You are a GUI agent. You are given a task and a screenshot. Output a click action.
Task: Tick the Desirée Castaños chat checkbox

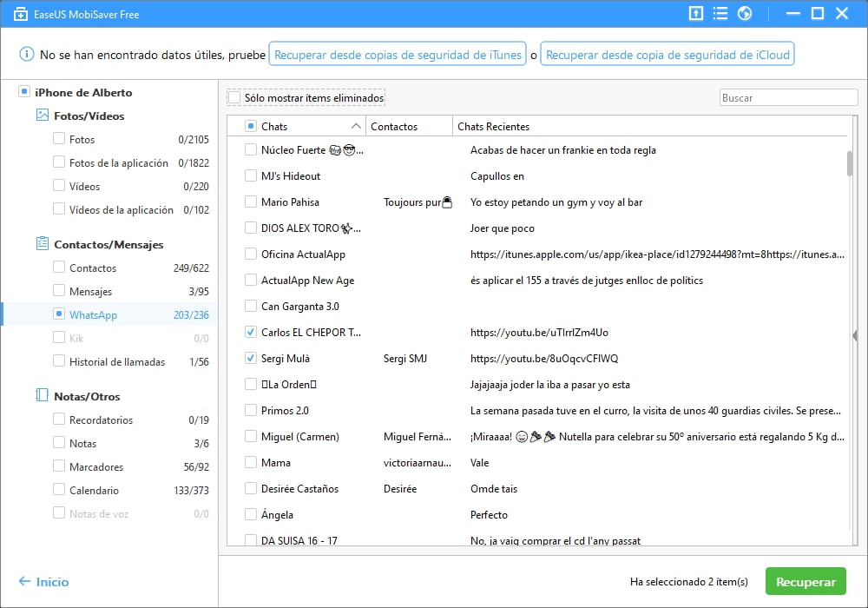(x=251, y=488)
